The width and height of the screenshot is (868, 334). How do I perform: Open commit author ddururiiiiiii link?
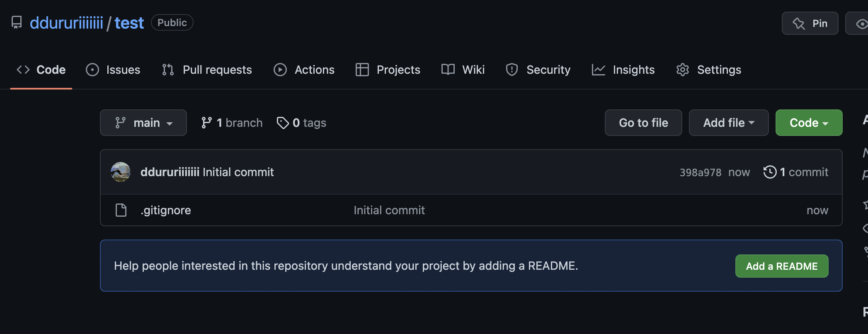click(x=170, y=172)
